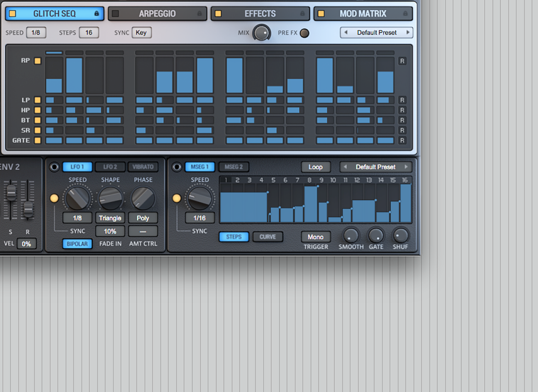Click the lock icon on Glitch Seq tab
This screenshot has height=392, width=538.
coord(97,13)
